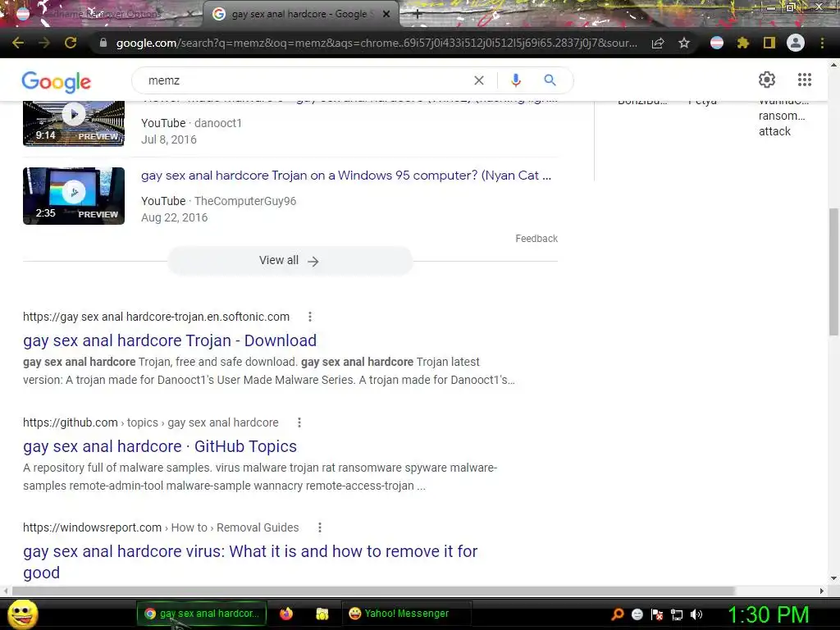840x630 pixels.
Task: Click the white smiley tray icon
Action: coord(637,614)
